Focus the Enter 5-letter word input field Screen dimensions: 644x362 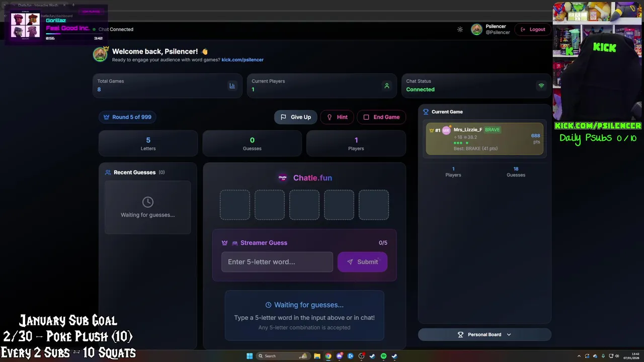[277, 262]
